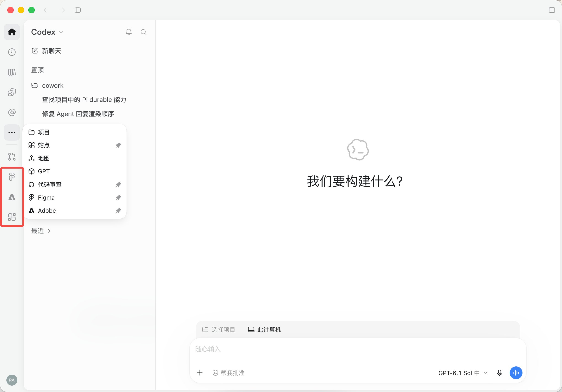Open the image gallery icon in left rail

pyautogui.click(x=12, y=92)
